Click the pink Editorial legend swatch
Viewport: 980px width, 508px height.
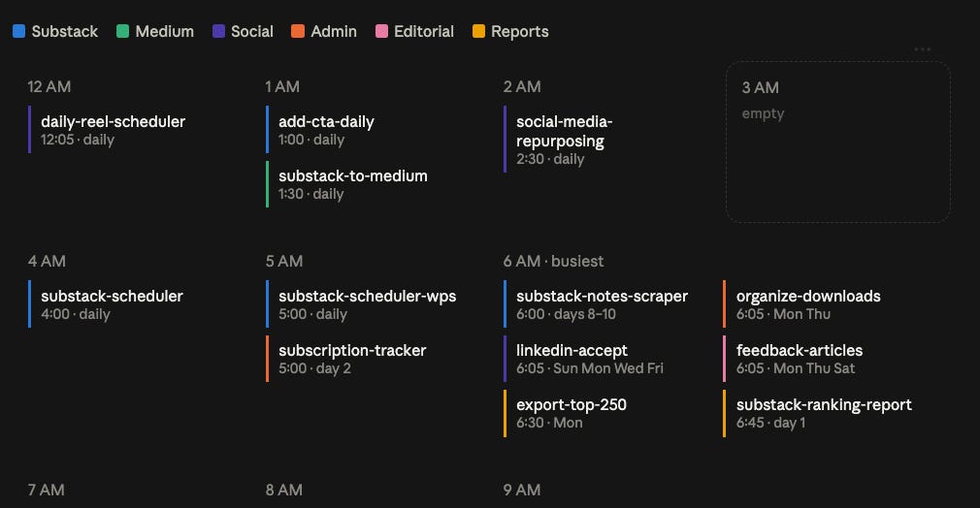click(x=381, y=31)
